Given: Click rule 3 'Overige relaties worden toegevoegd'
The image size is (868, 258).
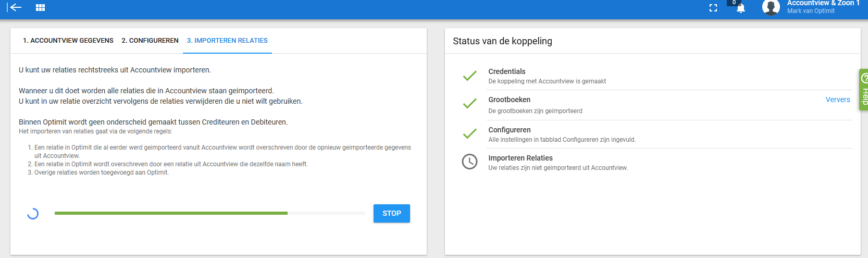Looking at the screenshot, I should (x=102, y=173).
